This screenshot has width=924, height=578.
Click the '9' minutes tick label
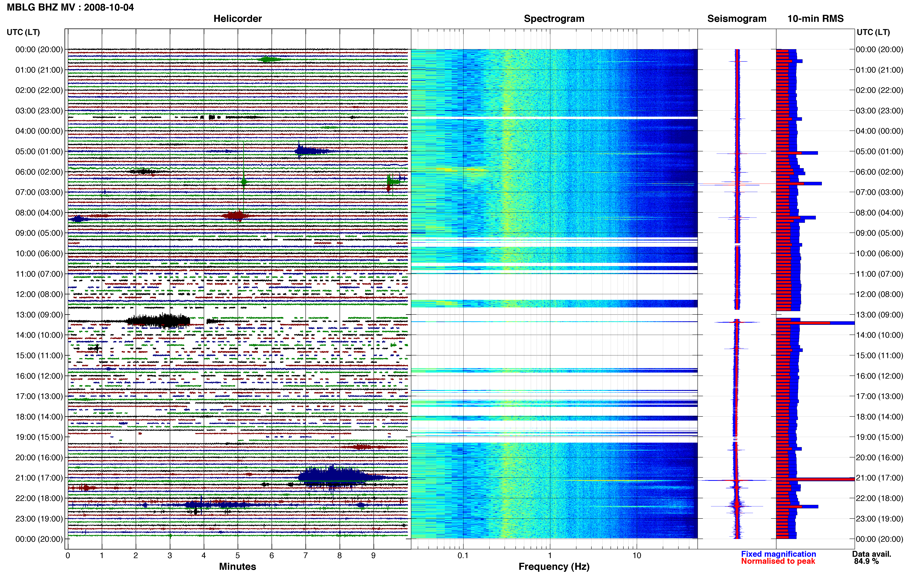point(373,555)
